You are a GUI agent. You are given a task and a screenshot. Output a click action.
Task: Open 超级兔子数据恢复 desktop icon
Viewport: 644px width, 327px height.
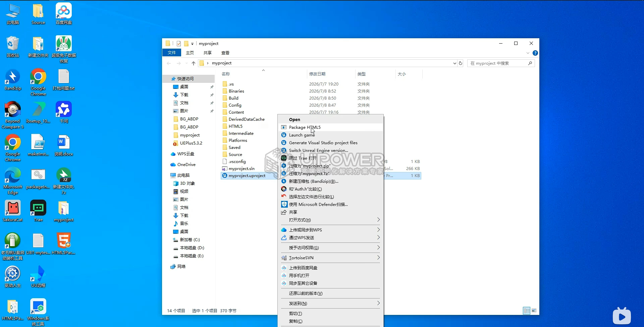tap(64, 49)
